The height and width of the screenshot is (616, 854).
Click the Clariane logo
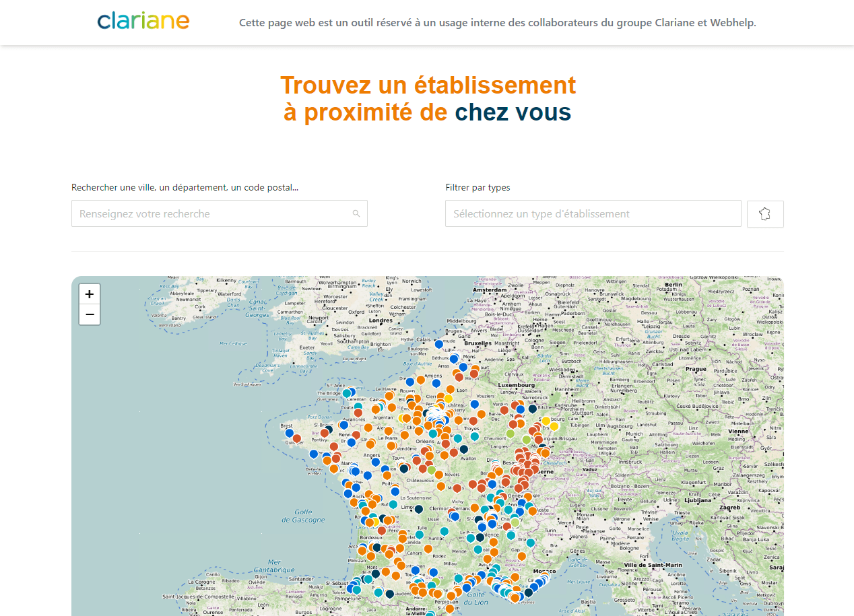click(x=143, y=21)
